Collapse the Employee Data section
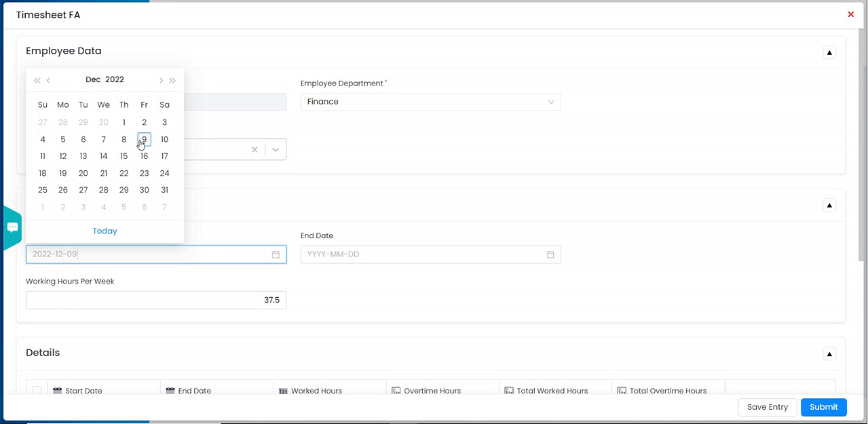Screen dimensions: 868x424 [x=829, y=52]
